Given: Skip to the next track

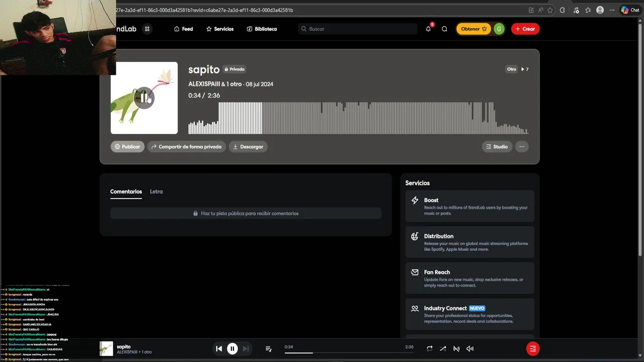Looking at the screenshot, I should [x=246, y=348].
